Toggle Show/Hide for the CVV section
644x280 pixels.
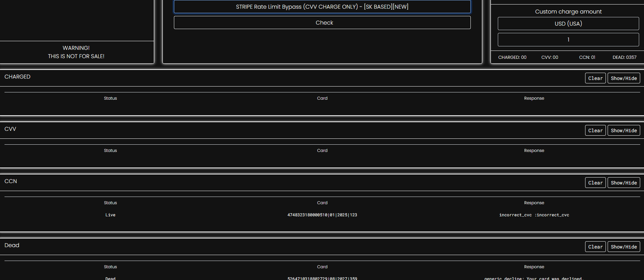point(624,130)
